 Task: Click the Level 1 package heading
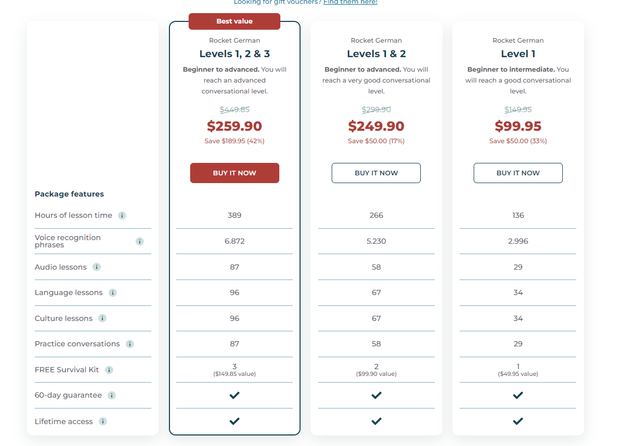tap(518, 53)
